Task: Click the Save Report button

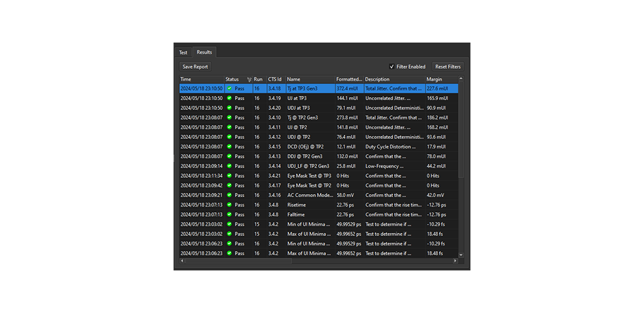Action: (195, 66)
